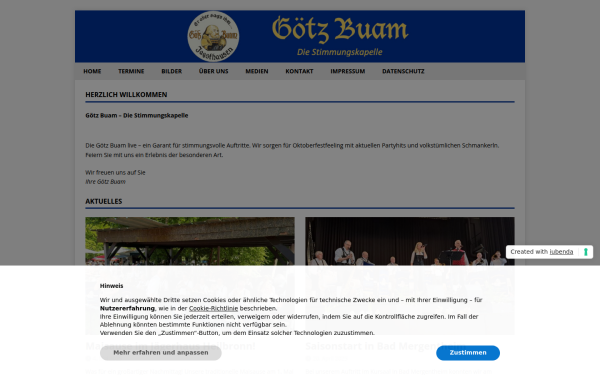Navigate to IMPRESSUM
The height and width of the screenshot is (375, 600).
347,71
